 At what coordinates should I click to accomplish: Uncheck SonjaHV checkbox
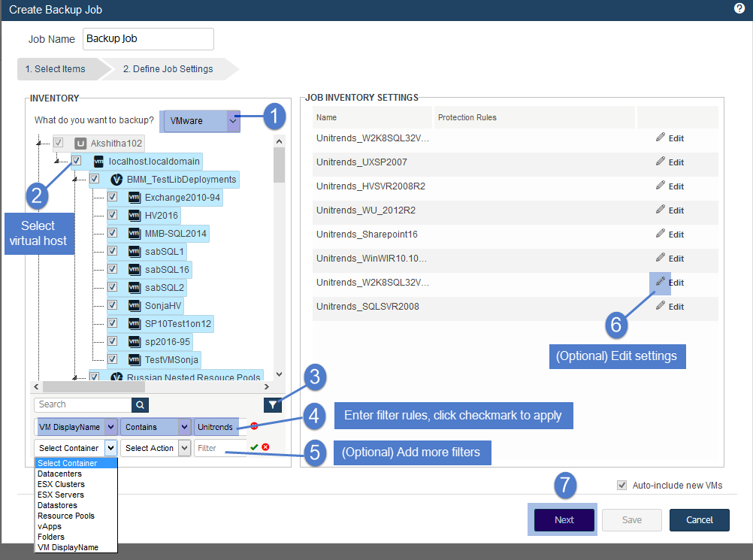113,304
